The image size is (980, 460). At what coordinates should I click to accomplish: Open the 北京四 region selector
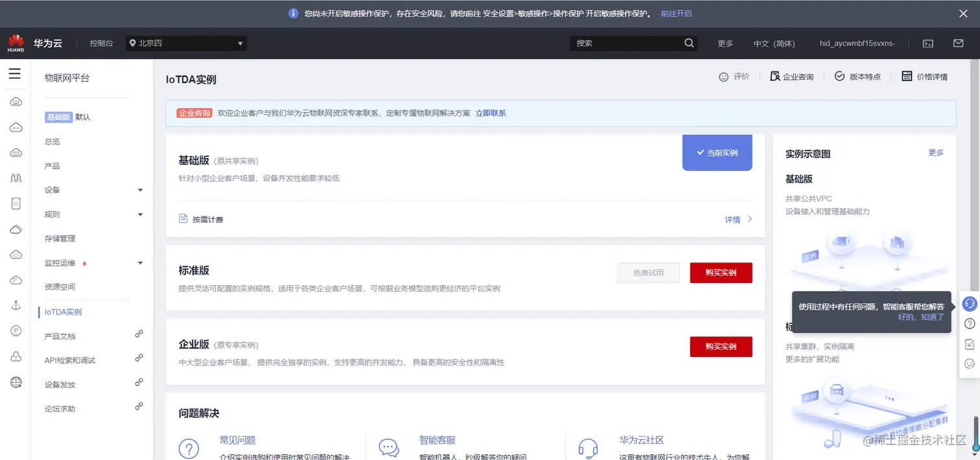[186, 43]
